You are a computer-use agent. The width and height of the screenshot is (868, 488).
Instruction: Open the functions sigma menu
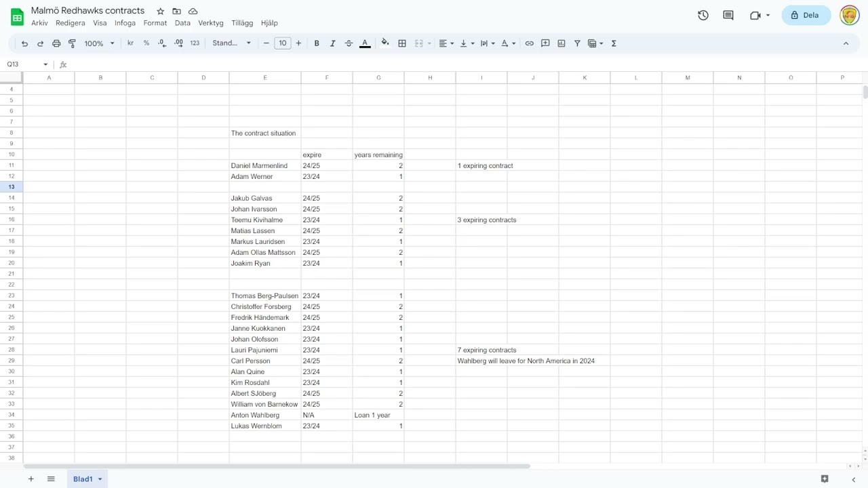[614, 43]
